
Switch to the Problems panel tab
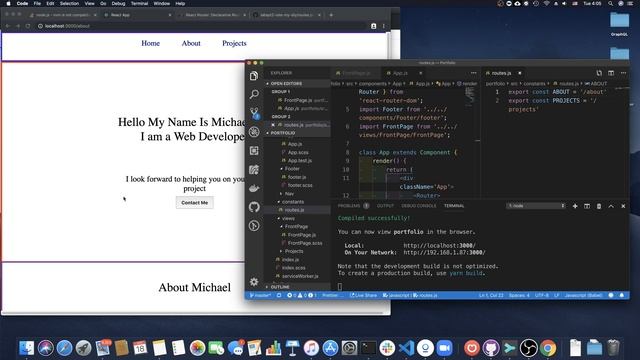pyautogui.click(x=349, y=206)
